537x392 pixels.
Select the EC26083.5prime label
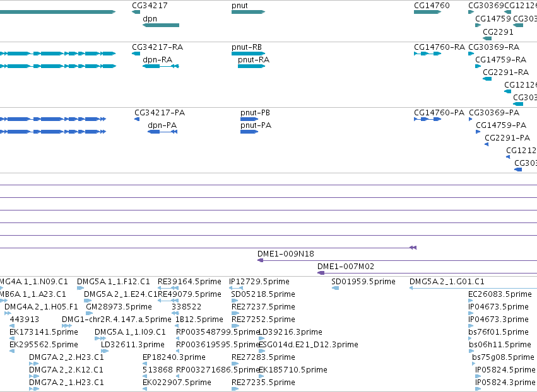click(x=500, y=294)
